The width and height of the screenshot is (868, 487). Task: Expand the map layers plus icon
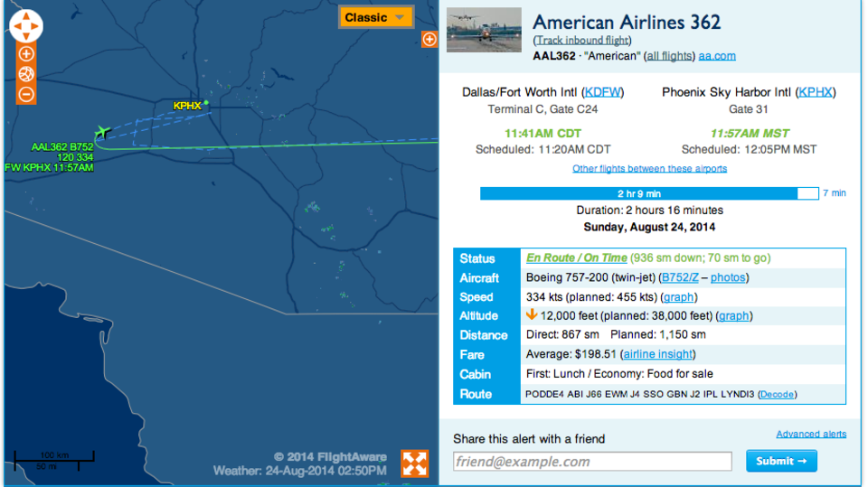pyautogui.click(x=429, y=39)
